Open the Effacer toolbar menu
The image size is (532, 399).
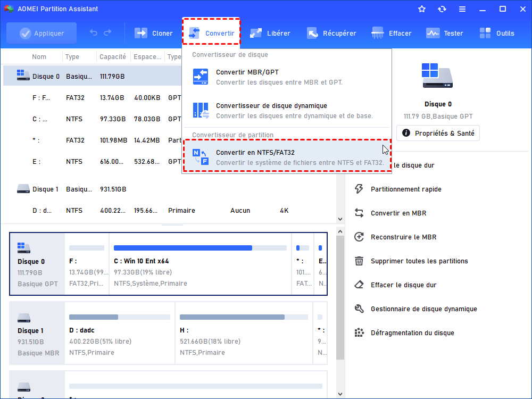point(391,33)
